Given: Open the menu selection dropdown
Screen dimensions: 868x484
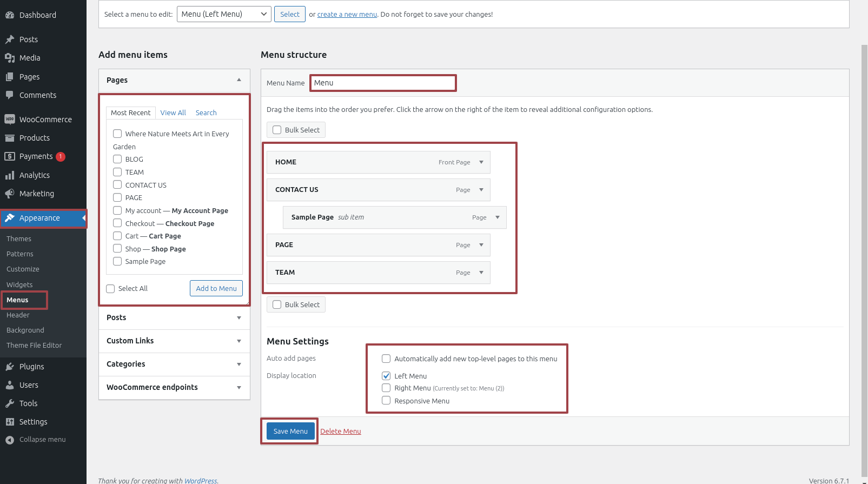Looking at the screenshot, I should point(224,14).
